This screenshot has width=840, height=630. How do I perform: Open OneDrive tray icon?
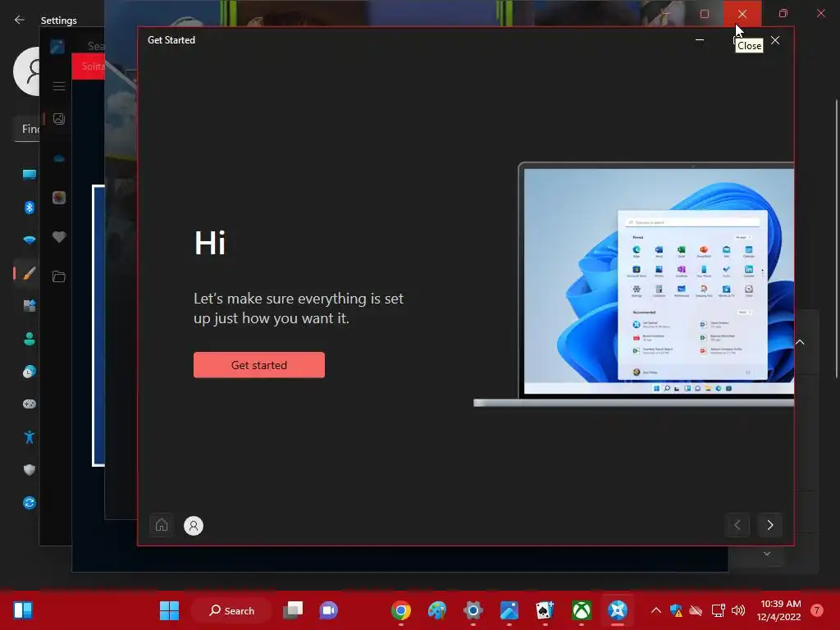696,610
